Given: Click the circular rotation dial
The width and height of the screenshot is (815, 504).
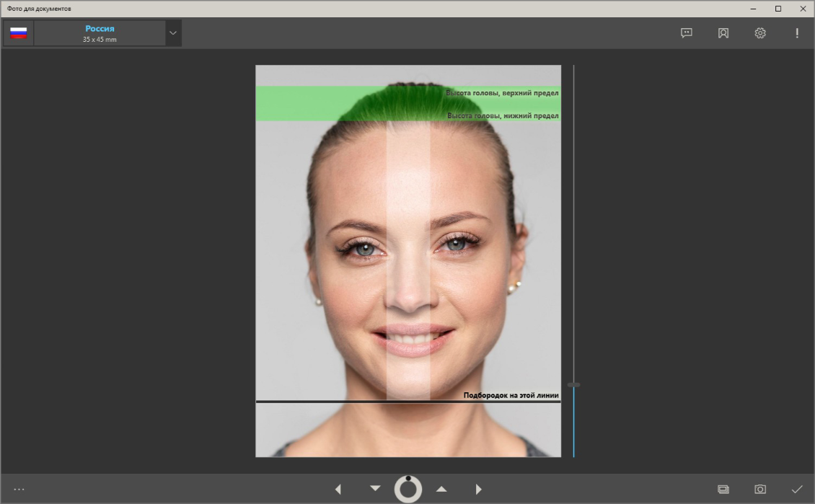Looking at the screenshot, I should tap(408, 489).
